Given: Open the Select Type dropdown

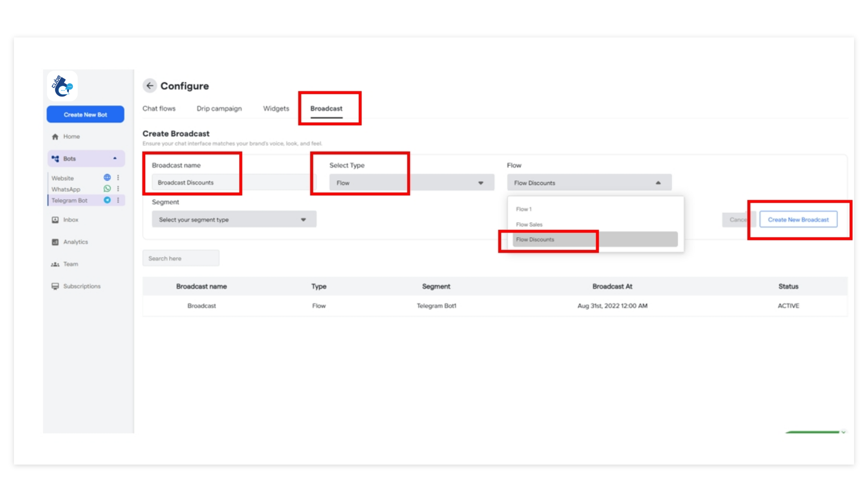Looking at the screenshot, I should (412, 183).
